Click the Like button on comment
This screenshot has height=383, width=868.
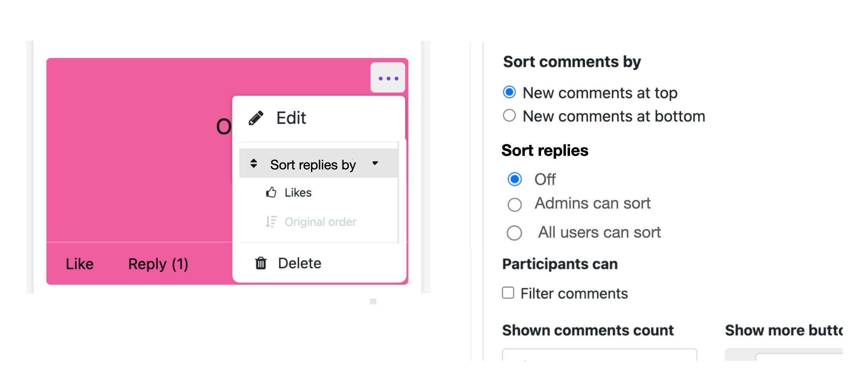click(x=80, y=264)
